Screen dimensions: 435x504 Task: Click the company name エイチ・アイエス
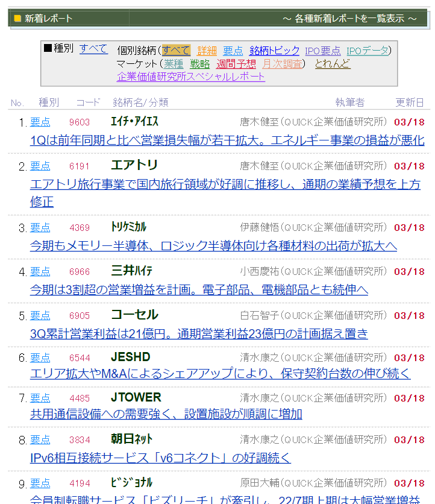click(134, 122)
